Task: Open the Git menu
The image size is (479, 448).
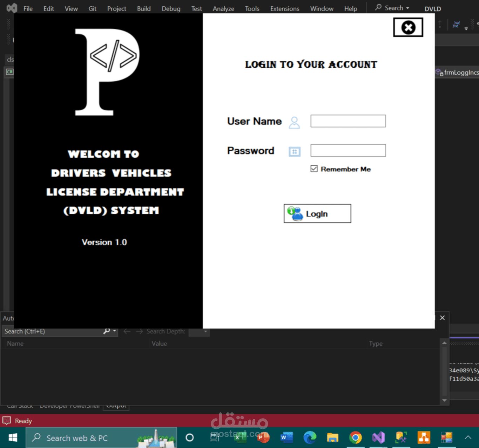Action: point(93,8)
